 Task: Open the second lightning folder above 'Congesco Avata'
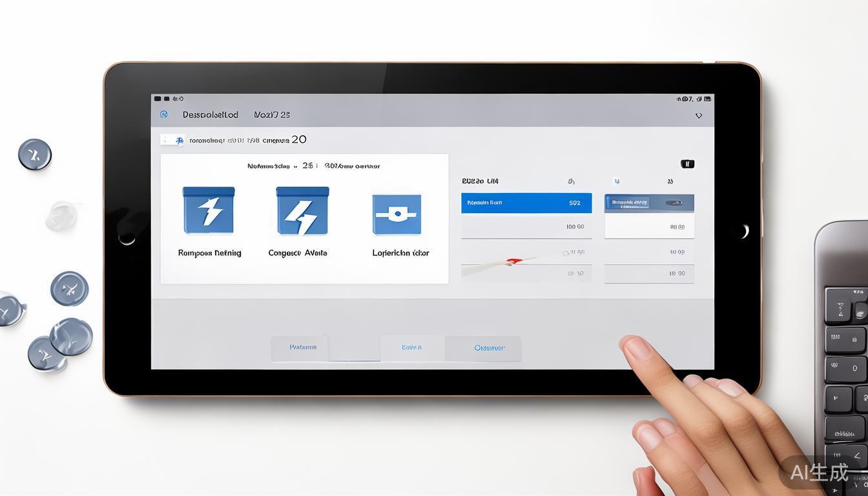(x=302, y=211)
